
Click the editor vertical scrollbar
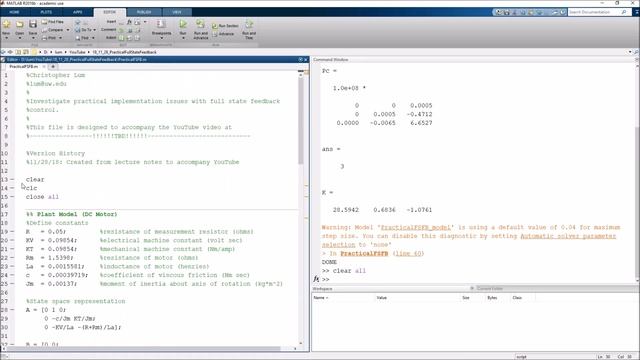click(x=301, y=122)
